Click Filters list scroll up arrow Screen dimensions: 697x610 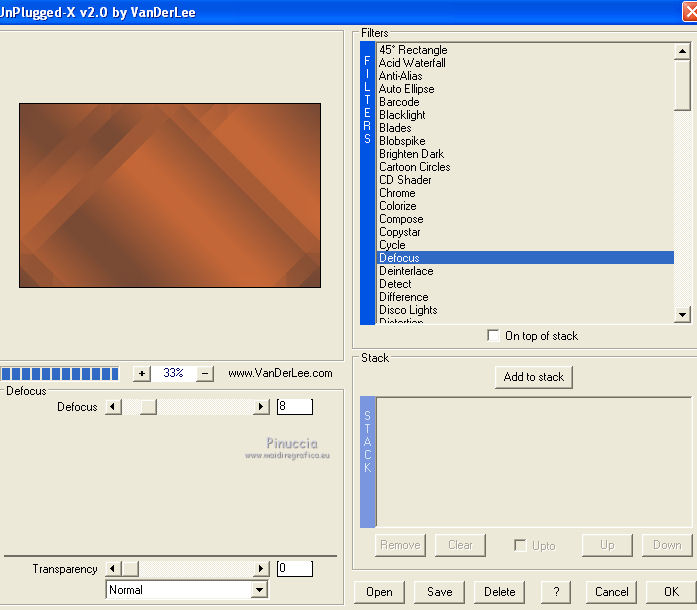click(682, 51)
